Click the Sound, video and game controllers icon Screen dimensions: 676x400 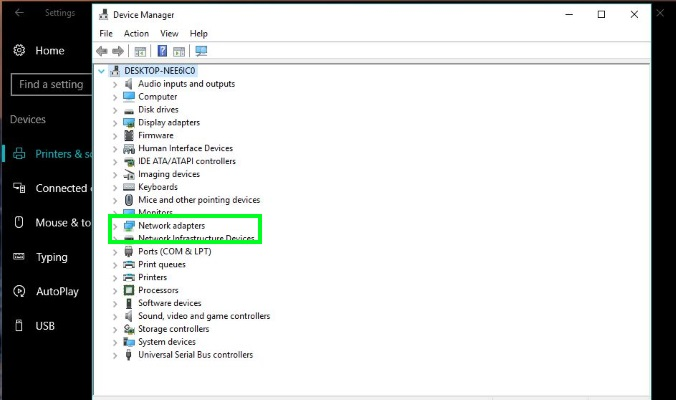pos(128,316)
